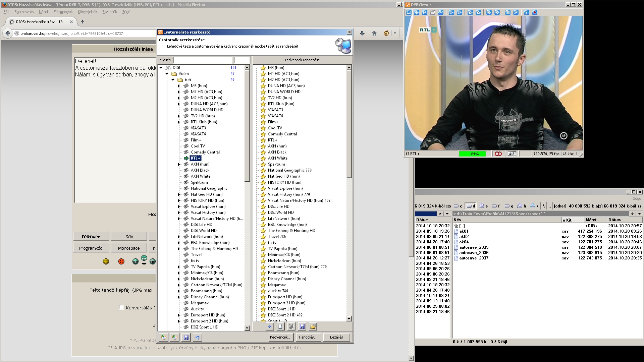Collapse the DIGI root tree node
The width and height of the screenshot is (644, 362).
tap(161, 68)
